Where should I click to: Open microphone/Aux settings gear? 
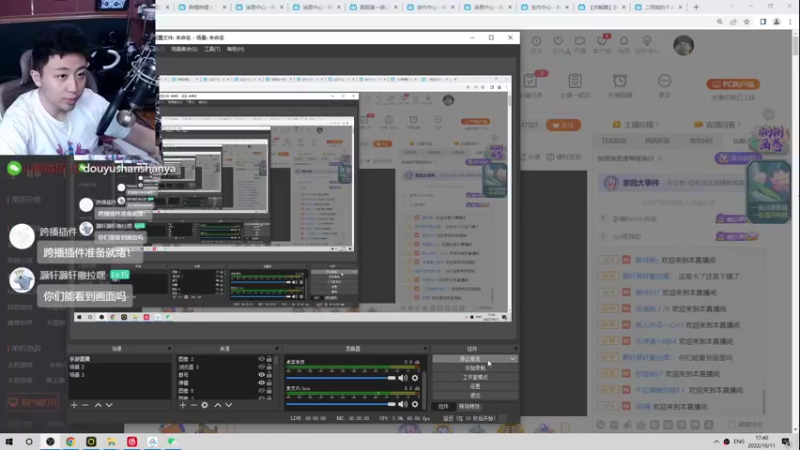pyautogui.click(x=415, y=404)
